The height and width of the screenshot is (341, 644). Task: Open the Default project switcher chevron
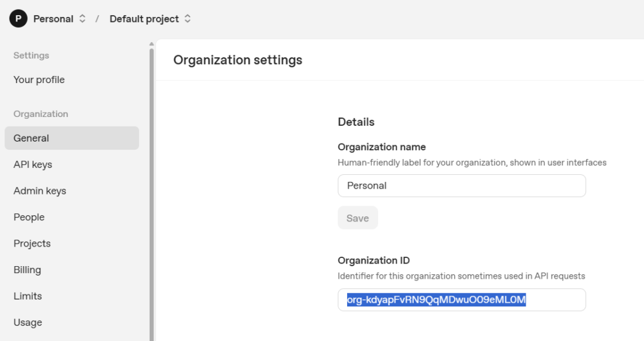187,19
